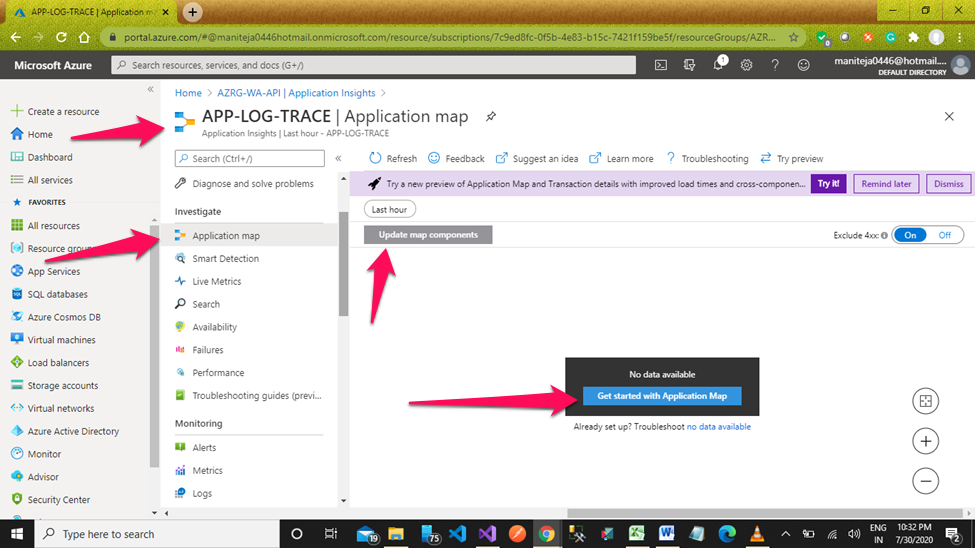Refresh the application map

(393, 159)
